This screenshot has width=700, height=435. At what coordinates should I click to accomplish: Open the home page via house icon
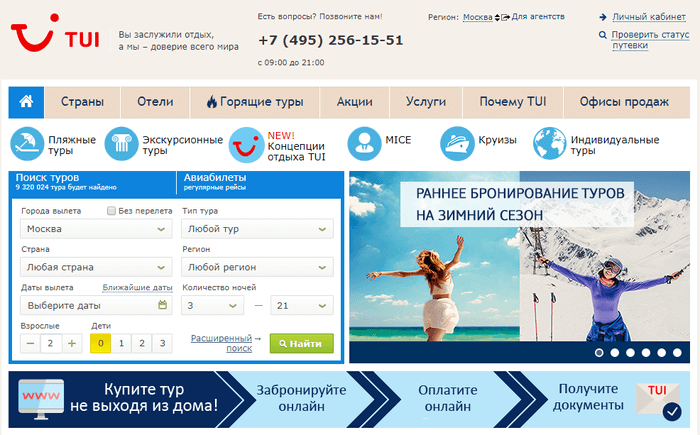(x=27, y=102)
